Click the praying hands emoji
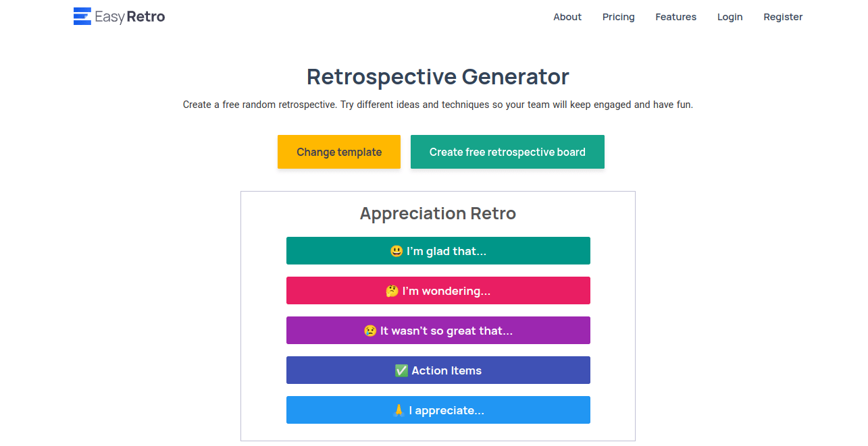Image resolution: width=868 pixels, height=446 pixels. point(399,410)
